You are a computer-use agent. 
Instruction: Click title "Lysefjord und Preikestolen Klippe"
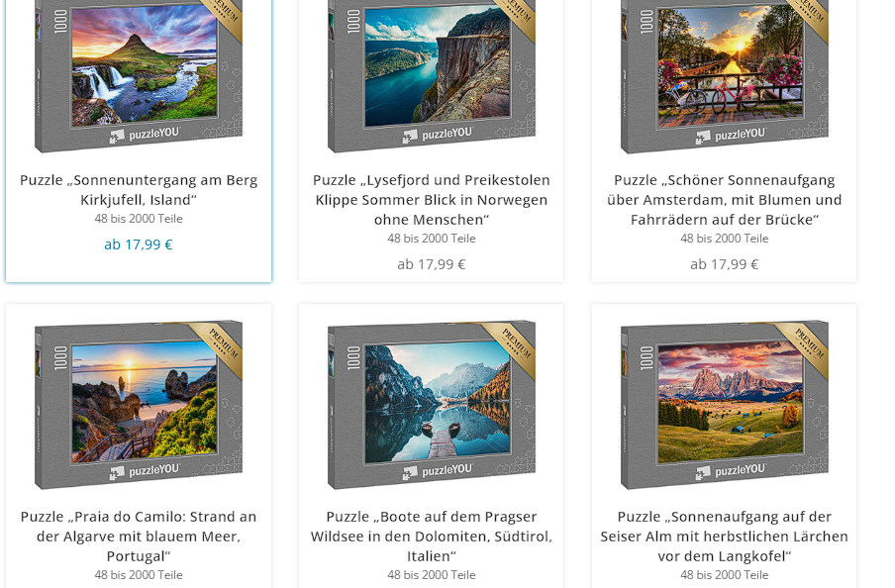point(432,200)
